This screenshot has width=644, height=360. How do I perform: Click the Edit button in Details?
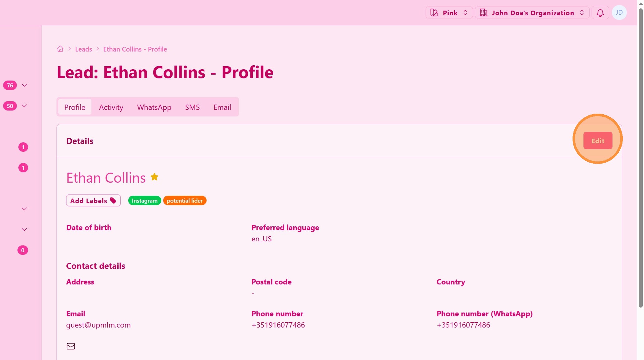(x=598, y=141)
